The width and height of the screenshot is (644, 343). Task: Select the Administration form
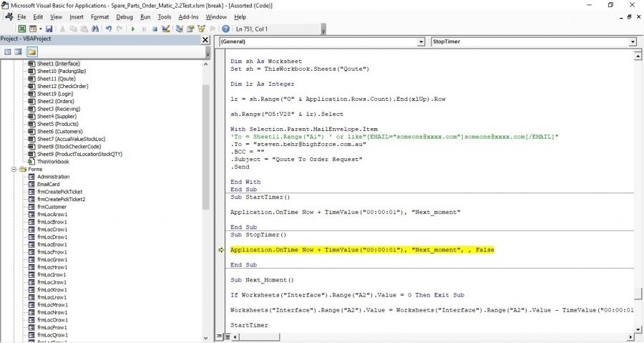click(x=54, y=177)
